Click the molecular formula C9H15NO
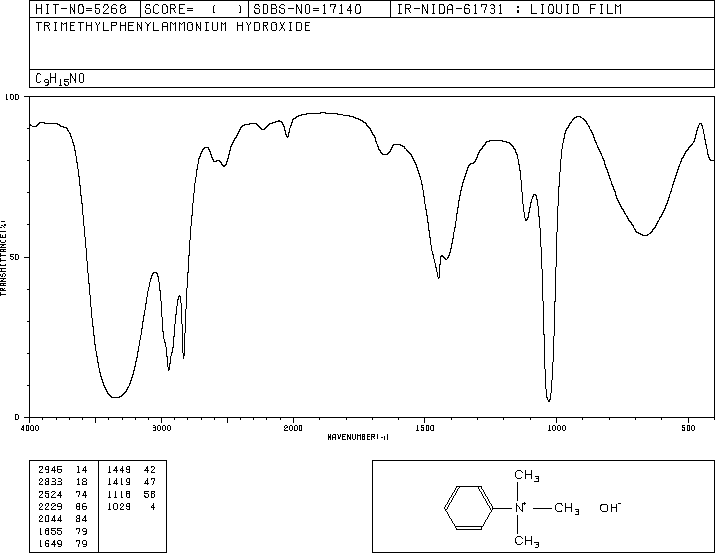715x553 pixels. (x=60, y=79)
